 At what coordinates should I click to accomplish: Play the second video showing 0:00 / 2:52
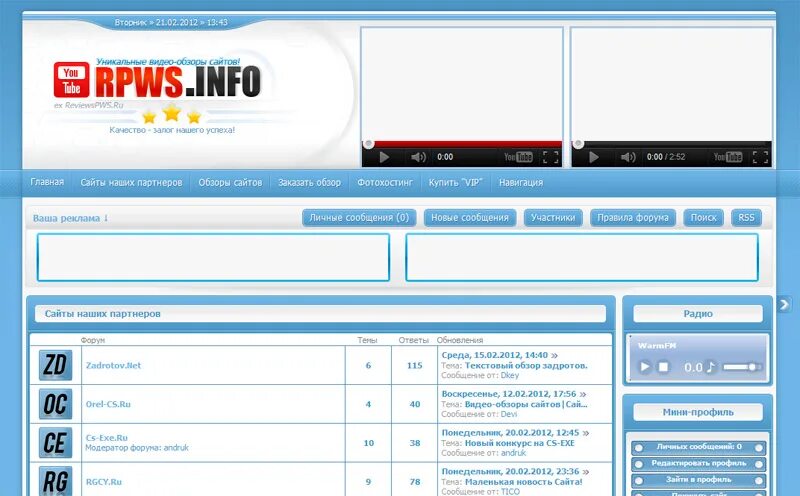click(594, 157)
